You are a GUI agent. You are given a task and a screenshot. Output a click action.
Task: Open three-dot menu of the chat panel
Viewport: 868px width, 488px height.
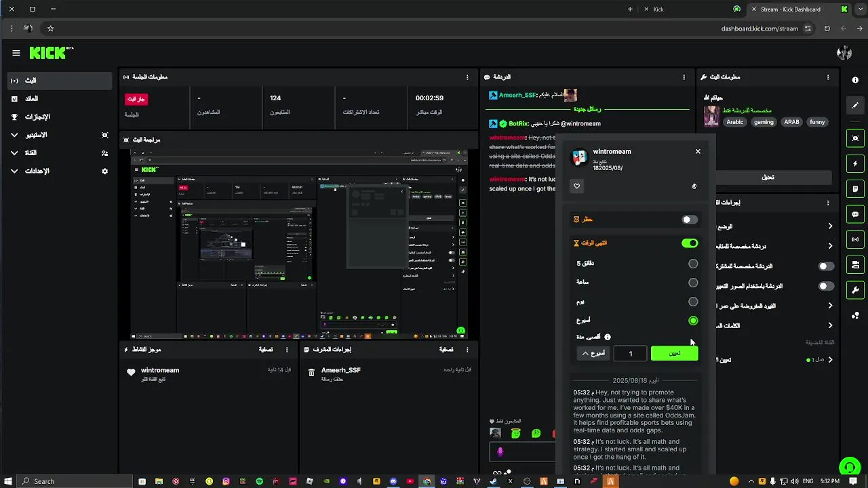(x=684, y=77)
